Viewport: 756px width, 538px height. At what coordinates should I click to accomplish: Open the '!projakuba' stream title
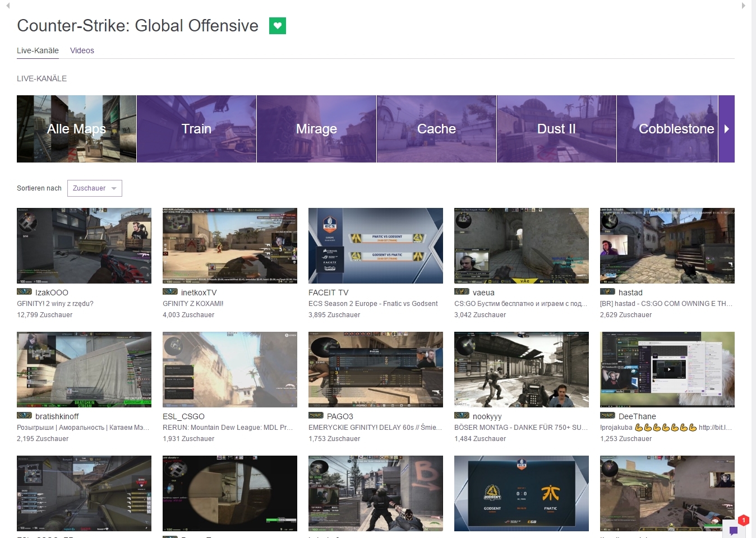pyautogui.click(x=666, y=428)
